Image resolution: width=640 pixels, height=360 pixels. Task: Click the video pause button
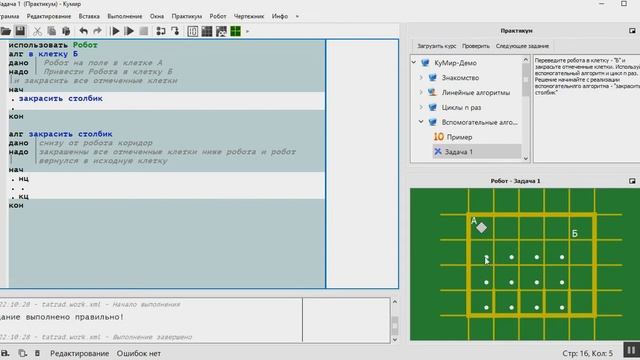[x=631, y=350]
